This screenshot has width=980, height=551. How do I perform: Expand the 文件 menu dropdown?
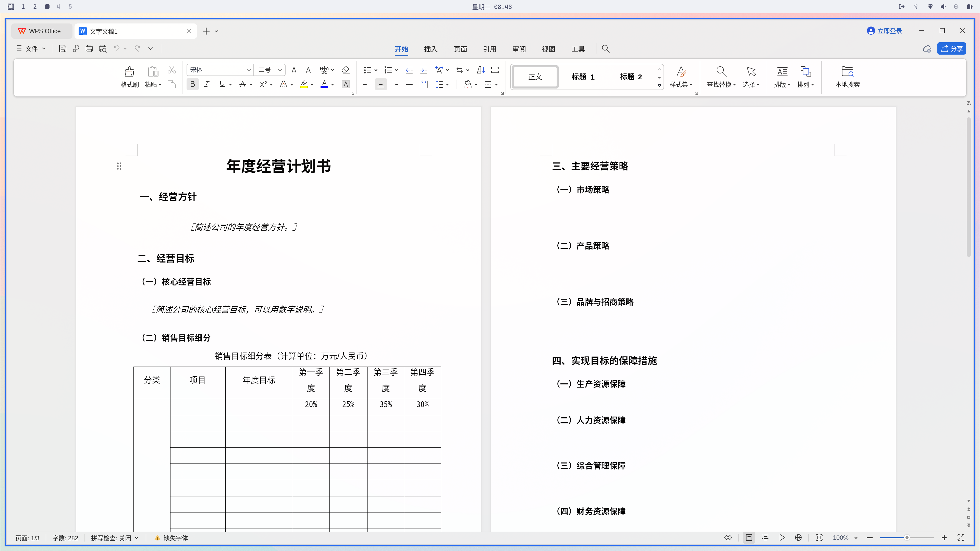tap(32, 49)
